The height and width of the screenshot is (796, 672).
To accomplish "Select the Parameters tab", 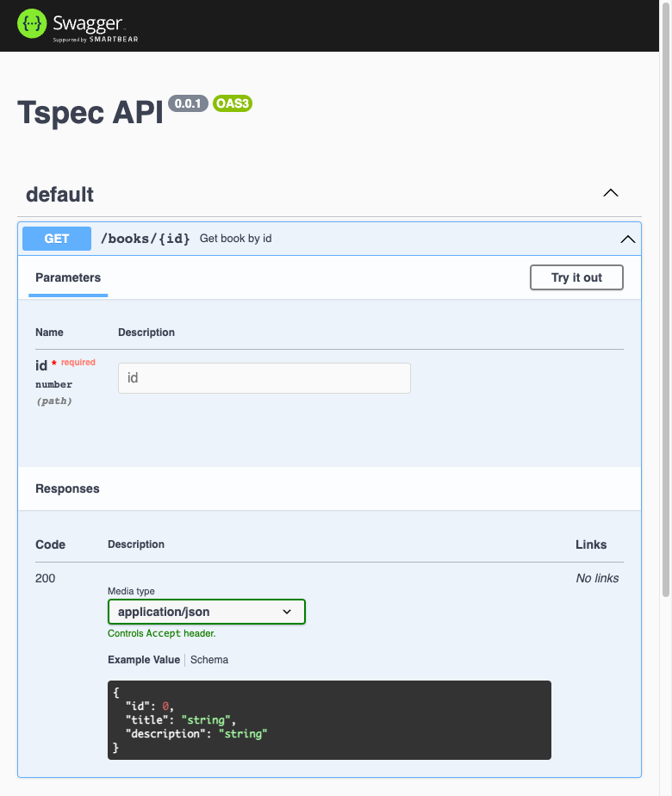I will pyautogui.click(x=68, y=277).
